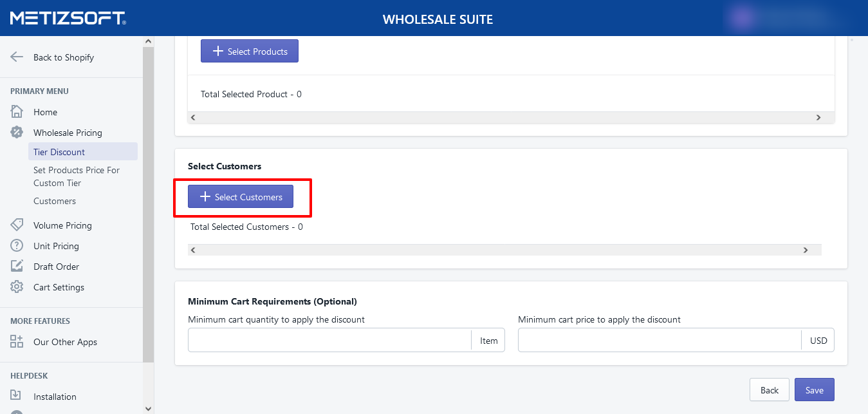Click the Home house icon
The height and width of the screenshot is (414, 868).
click(17, 112)
